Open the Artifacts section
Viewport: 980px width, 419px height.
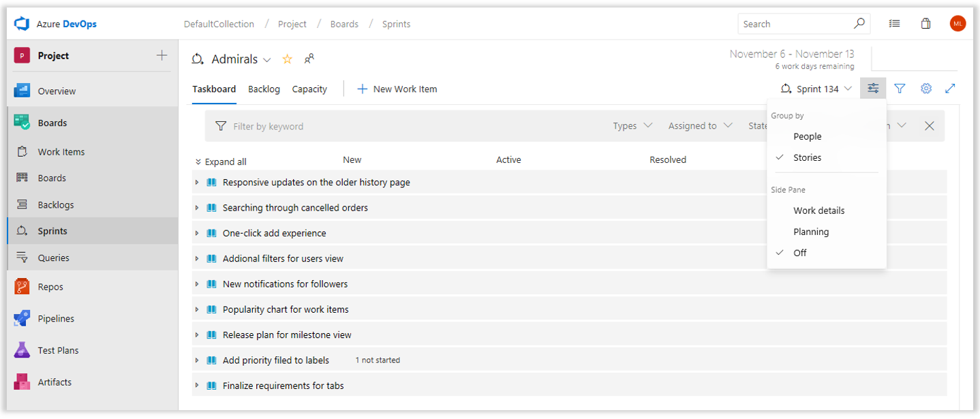[x=53, y=382]
